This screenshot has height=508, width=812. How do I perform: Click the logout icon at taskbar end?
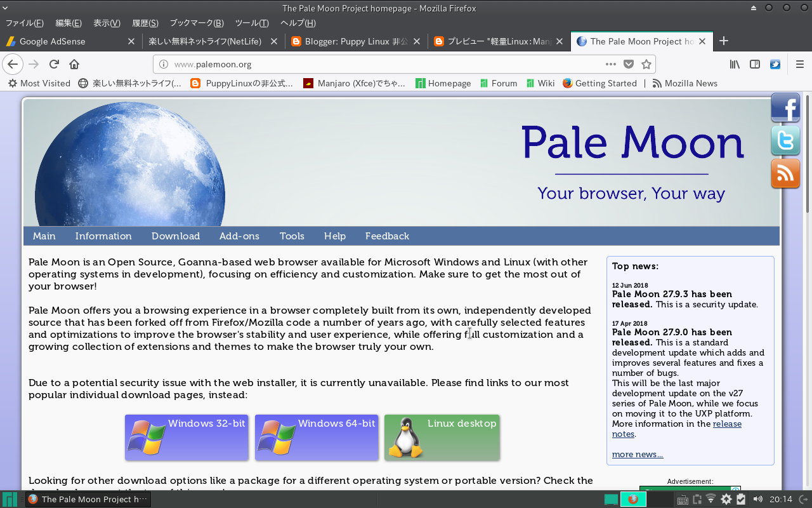tap(803, 499)
